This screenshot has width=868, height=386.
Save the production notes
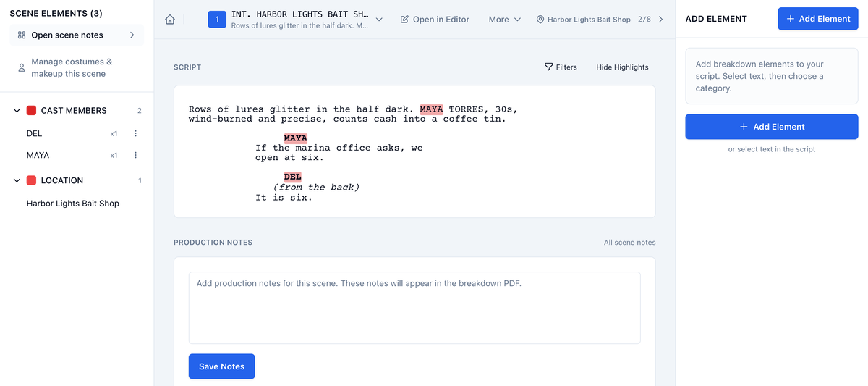click(222, 366)
